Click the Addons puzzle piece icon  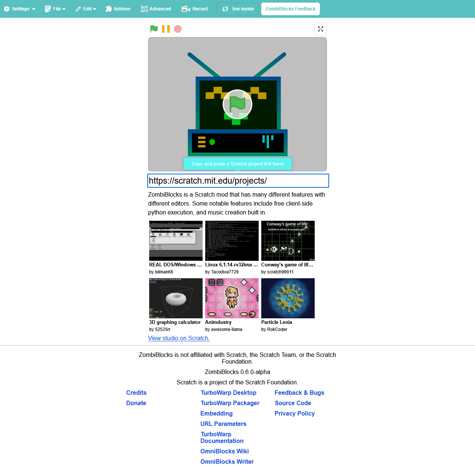click(x=109, y=9)
